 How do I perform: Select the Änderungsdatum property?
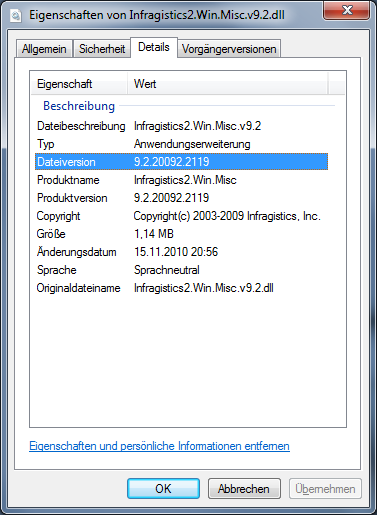(x=76, y=252)
